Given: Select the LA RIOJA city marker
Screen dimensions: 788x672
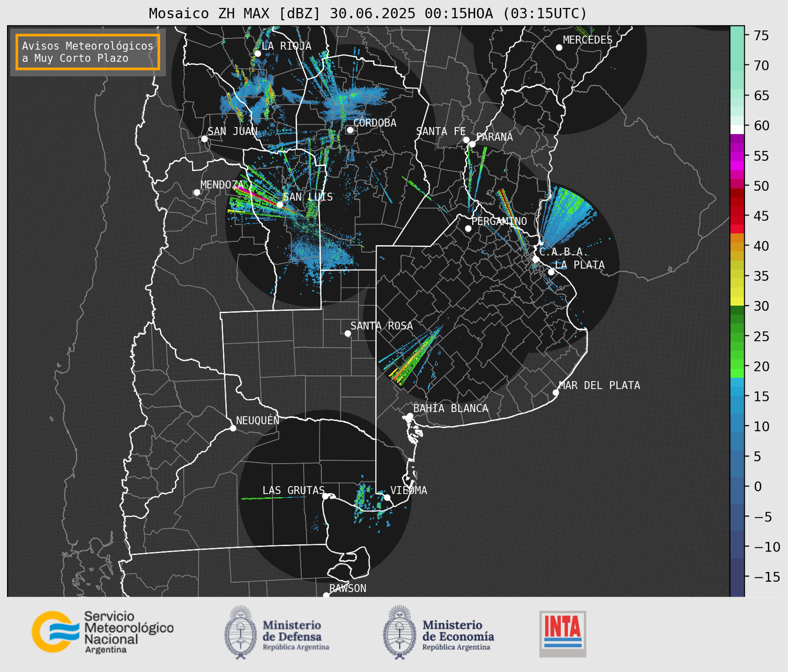Looking at the screenshot, I should pos(257,54).
